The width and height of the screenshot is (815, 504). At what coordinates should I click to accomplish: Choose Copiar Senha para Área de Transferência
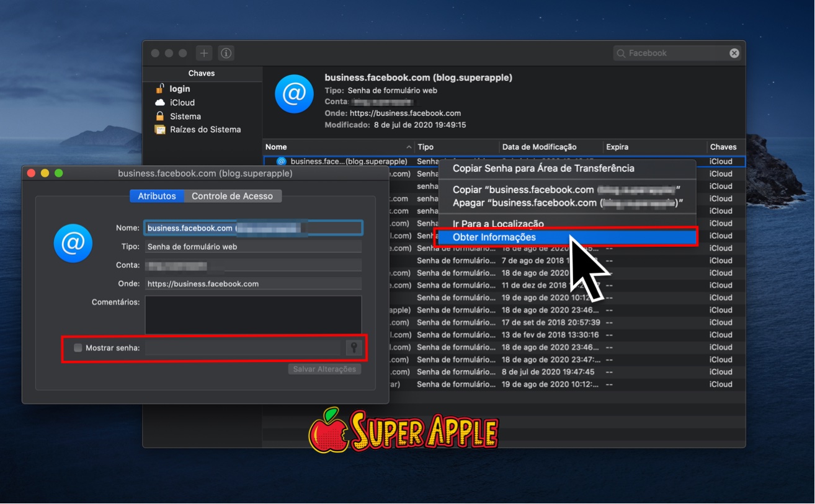543,168
